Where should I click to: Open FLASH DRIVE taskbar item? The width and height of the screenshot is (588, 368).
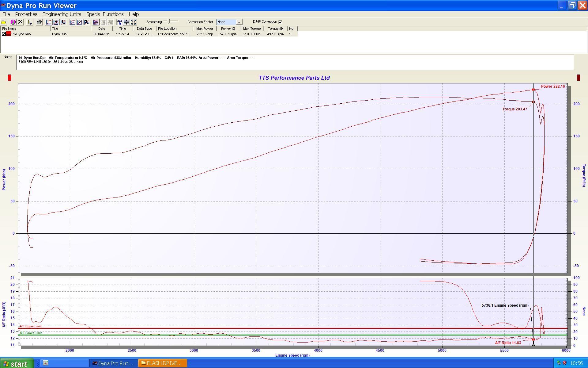tap(162, 363)
